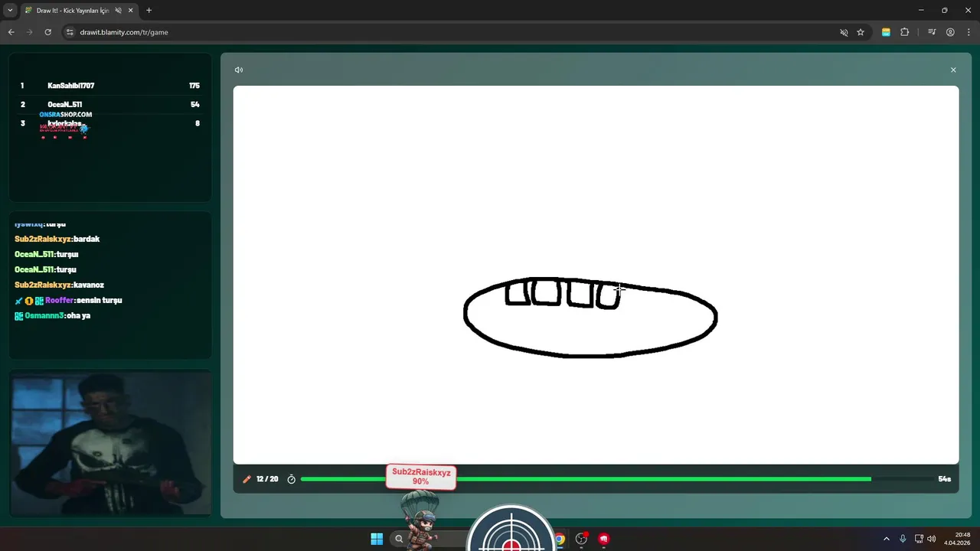Click the score 175 in leaderboard
Screen dimensions: 980x551
point(194,86)
